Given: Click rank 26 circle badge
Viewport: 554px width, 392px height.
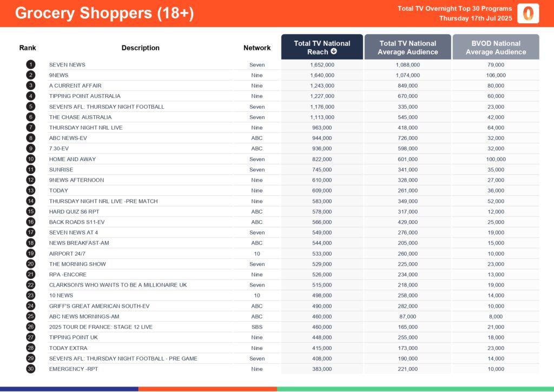Looking at the screenshot, I should pos(30,327).
